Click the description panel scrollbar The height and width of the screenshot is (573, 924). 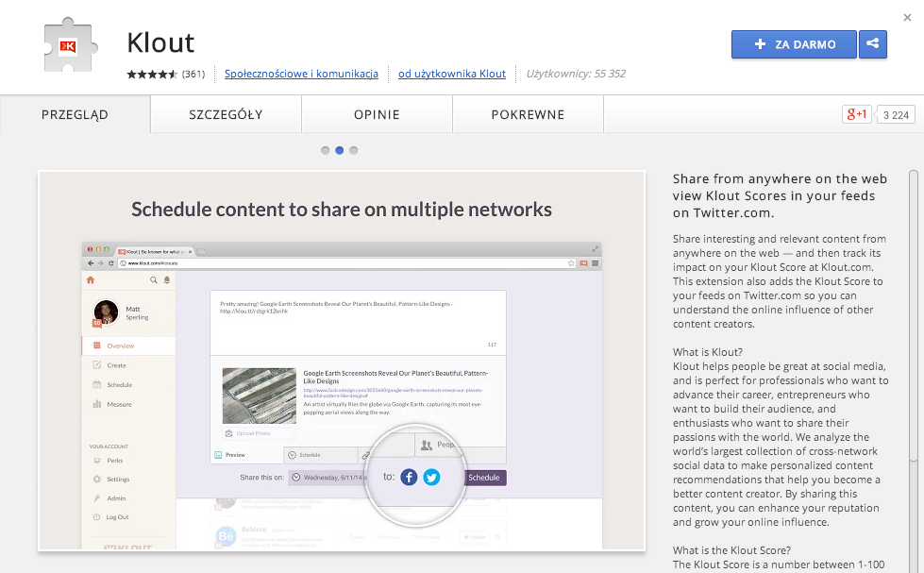click(914, 315)
